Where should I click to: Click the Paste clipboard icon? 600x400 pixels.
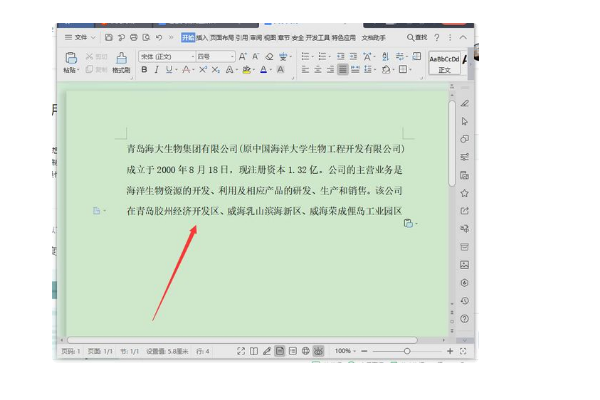point(71,58)
